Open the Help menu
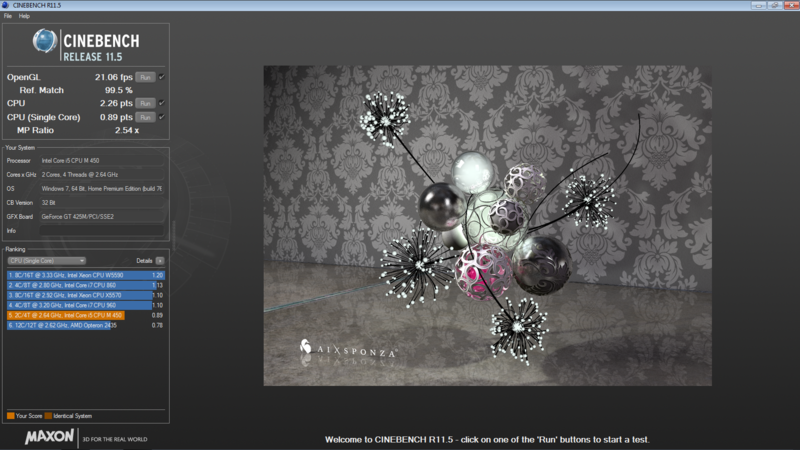Screen dimensions: 800x450 (24, 16)
